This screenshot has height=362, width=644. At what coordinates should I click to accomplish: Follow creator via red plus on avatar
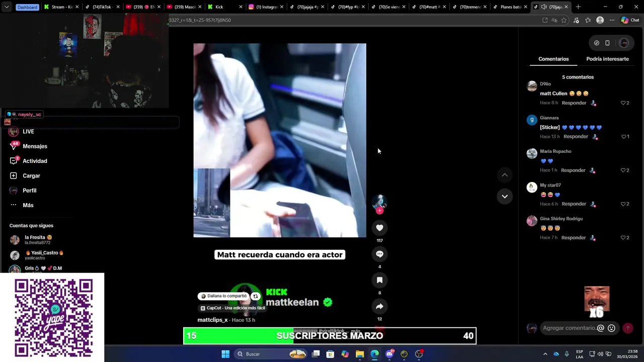click(x=379, y=211)
